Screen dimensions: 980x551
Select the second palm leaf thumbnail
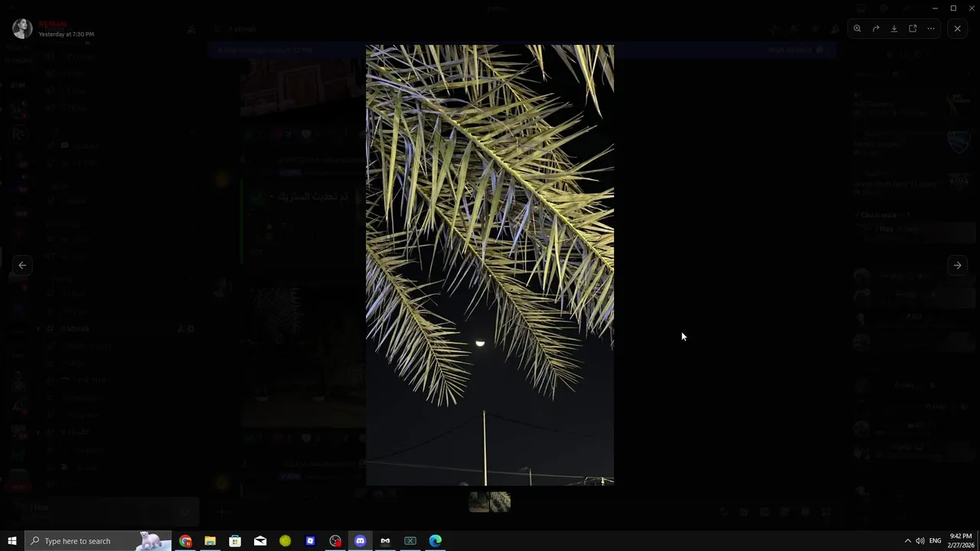(x=500, y=502)
